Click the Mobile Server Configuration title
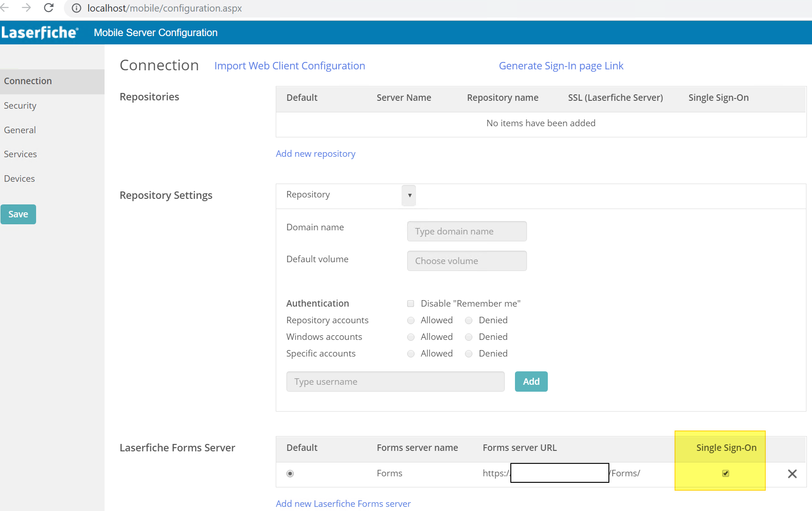 [x=155, y=33]
